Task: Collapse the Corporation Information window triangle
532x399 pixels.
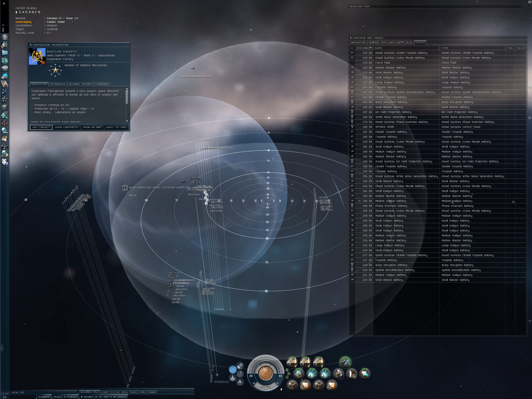Action: coord(31,45)
